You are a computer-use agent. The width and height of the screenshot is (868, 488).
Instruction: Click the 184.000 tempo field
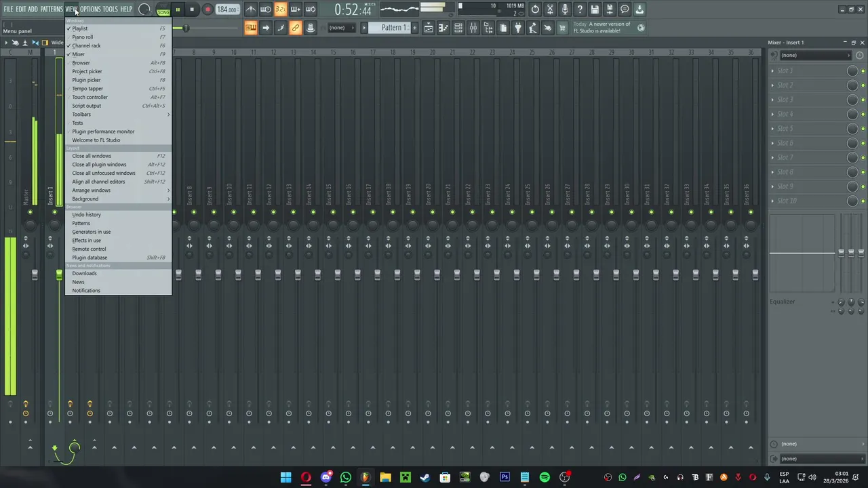tap(227, 9)
